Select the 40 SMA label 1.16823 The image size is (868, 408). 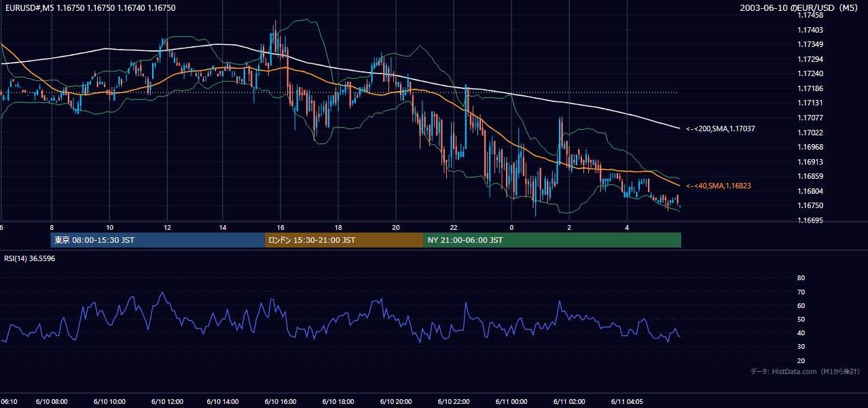(x=719, y=186)
